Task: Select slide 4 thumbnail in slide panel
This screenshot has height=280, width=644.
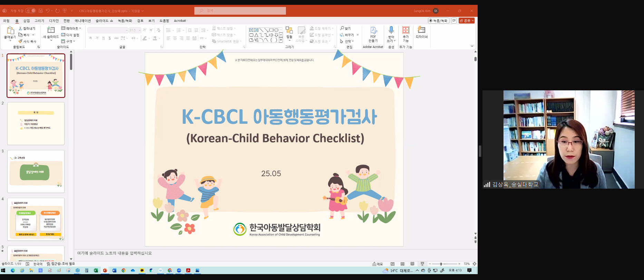Action: click(x=36, y=219)
